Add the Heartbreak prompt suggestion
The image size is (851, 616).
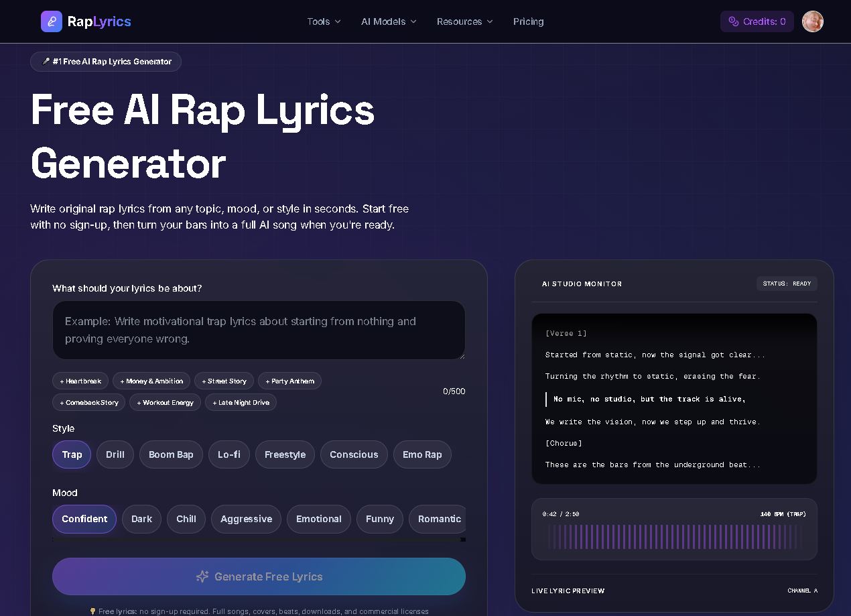80,381
